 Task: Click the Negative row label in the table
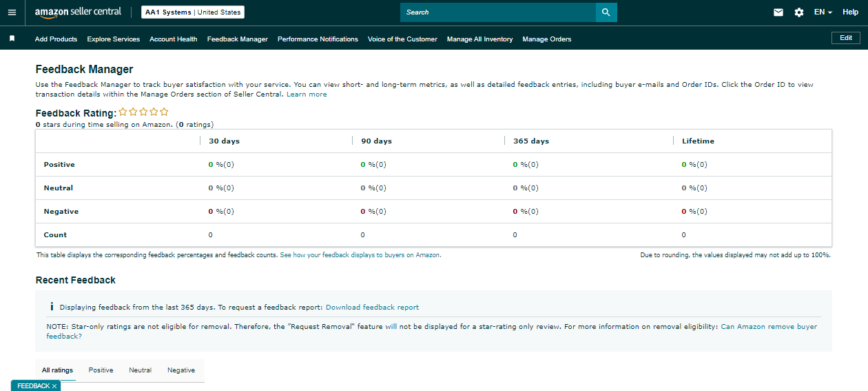pos(61,211)
